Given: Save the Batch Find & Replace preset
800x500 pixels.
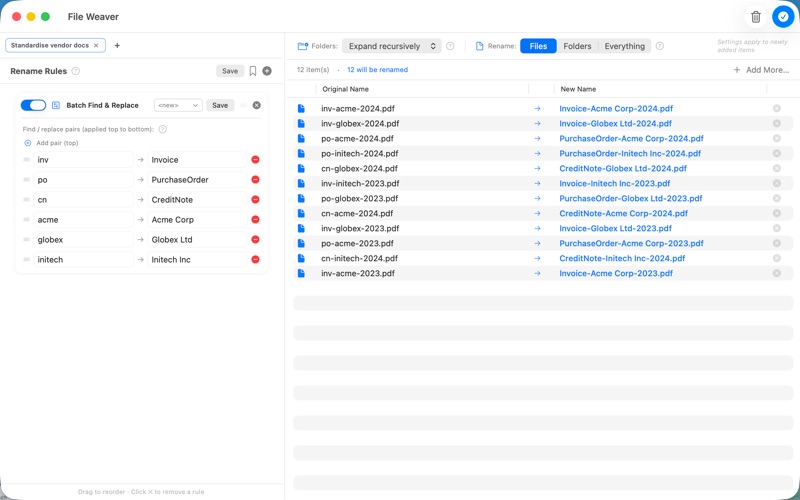Looking at the screenshot, I should tap(220, 105).
